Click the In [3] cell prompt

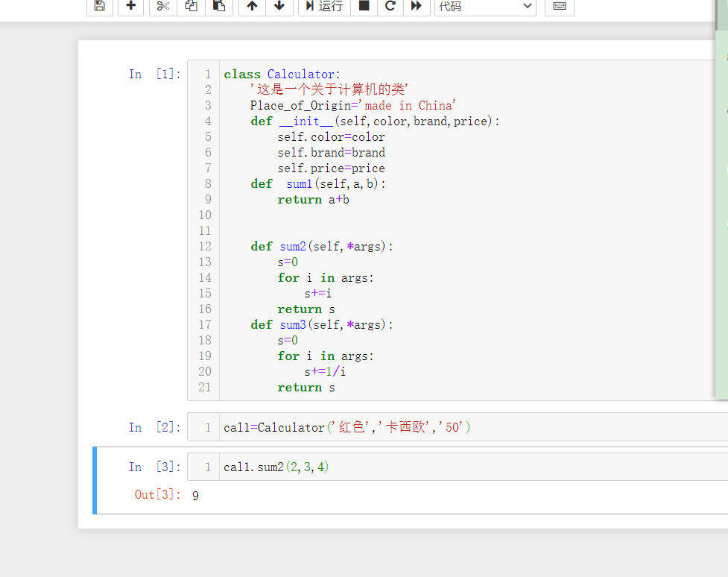[154, 467]
